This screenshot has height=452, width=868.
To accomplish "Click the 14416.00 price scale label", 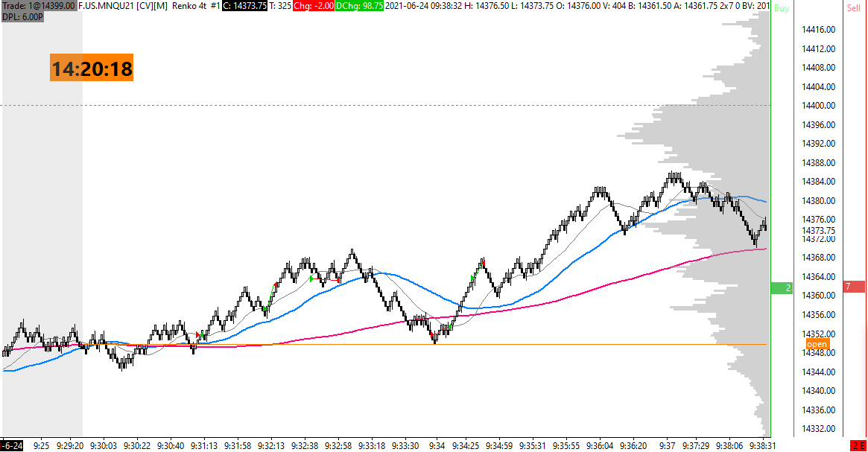I will tap(818, 29).
